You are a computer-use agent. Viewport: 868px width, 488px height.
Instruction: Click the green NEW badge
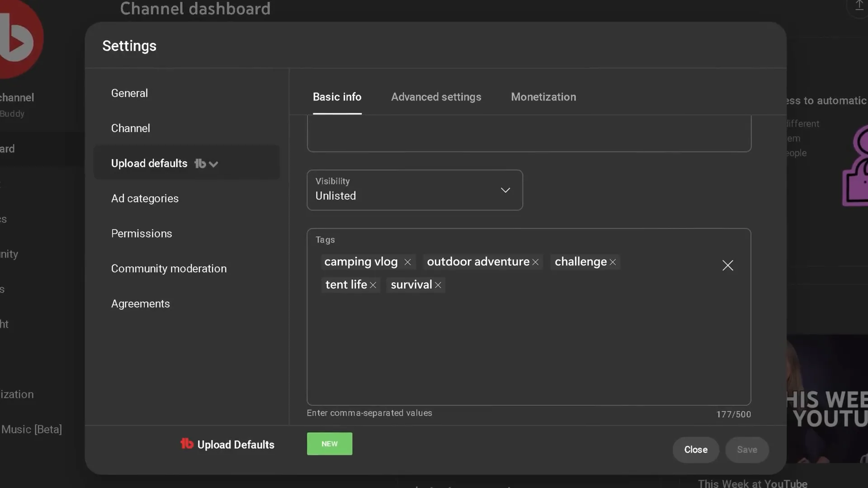tap(329, 444)
